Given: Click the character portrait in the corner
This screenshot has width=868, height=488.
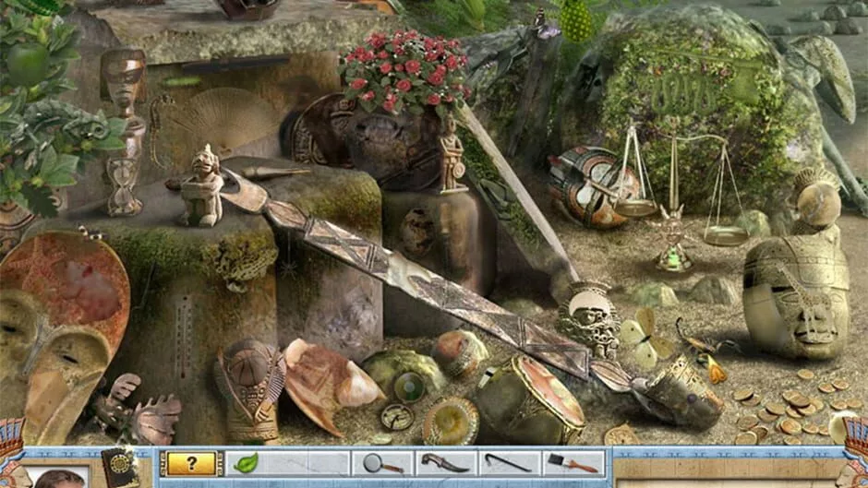Looking at the screenshot, I should click(57, 479).
